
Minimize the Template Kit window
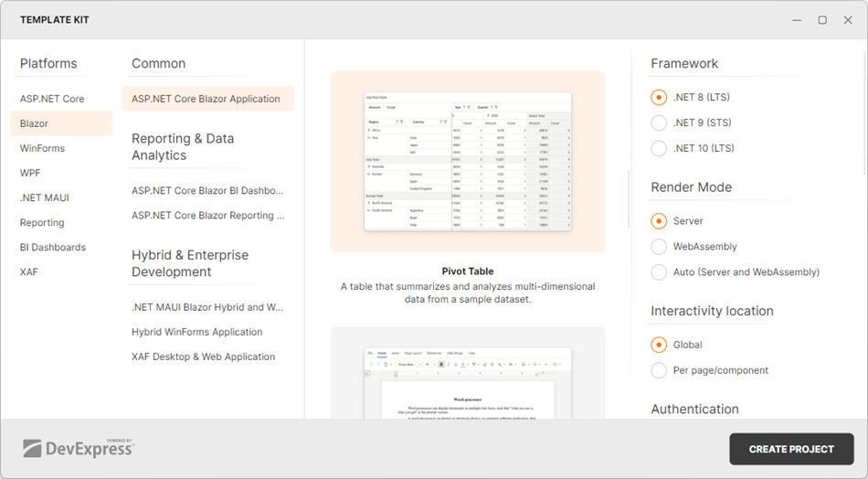pos(797,20)
